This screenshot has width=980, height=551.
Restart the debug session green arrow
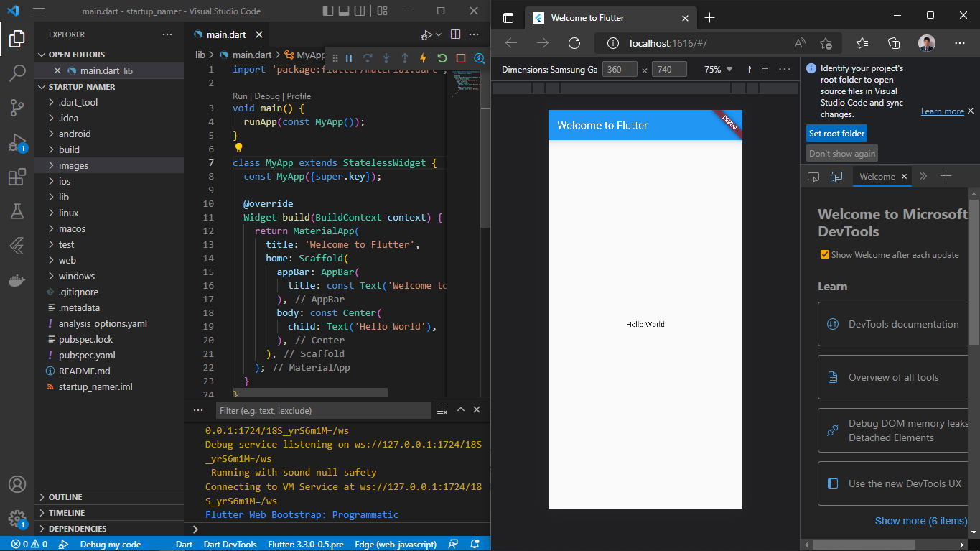tap(442, 58)
